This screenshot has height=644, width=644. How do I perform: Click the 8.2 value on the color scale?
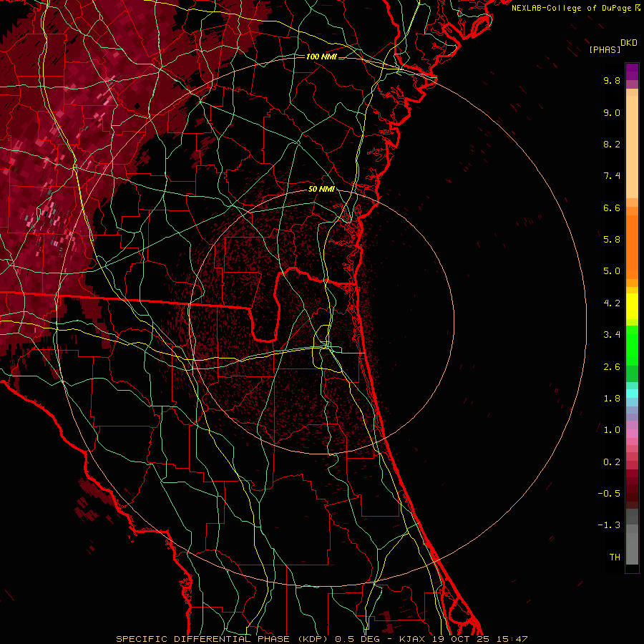tap(612, 144)
